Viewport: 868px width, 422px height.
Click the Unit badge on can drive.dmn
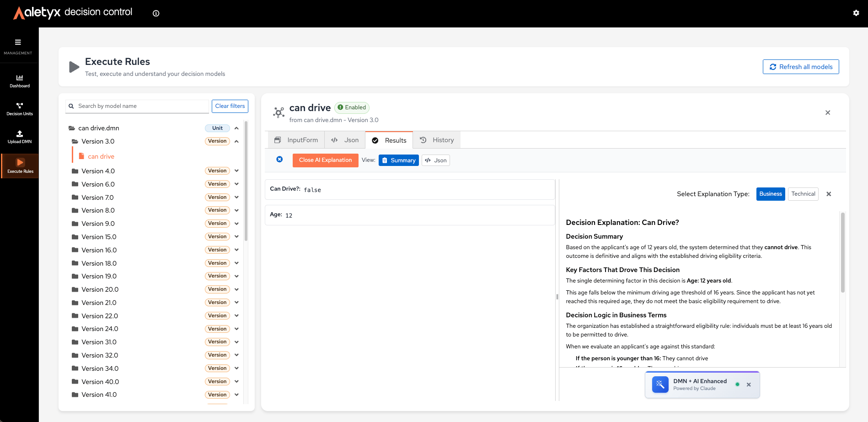(x=217, y=128)
